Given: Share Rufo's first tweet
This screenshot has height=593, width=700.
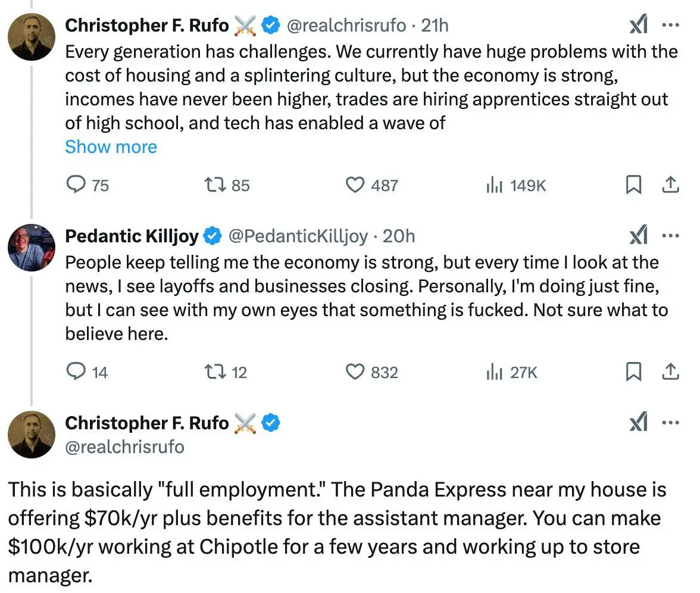Looking at the screenshot, I should tap(670, 185).
